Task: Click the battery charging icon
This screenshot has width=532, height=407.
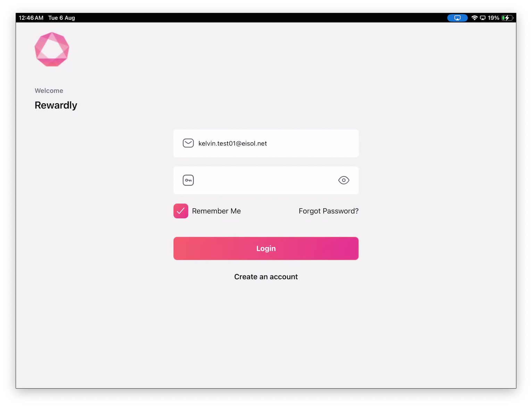Action: pos(507,18)
